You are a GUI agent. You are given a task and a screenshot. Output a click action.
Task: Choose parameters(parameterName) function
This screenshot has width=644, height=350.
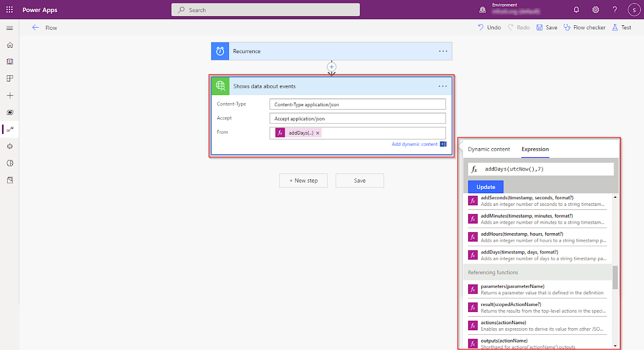[537, 289]
